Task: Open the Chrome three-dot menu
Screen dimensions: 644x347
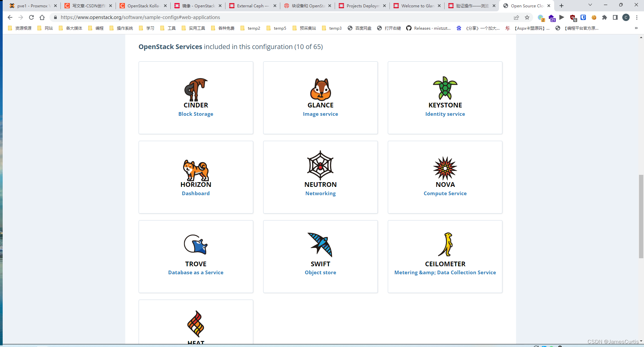Action: click(637, 17)
